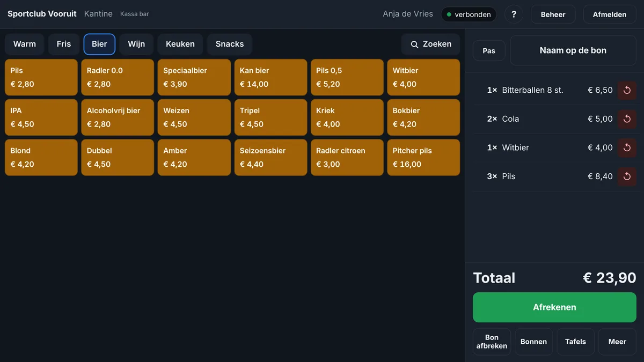Image resolution: width=644 pixels, height=362 pixels.
Task: Select the Fris category tab
Action: [x=64, y=44]
